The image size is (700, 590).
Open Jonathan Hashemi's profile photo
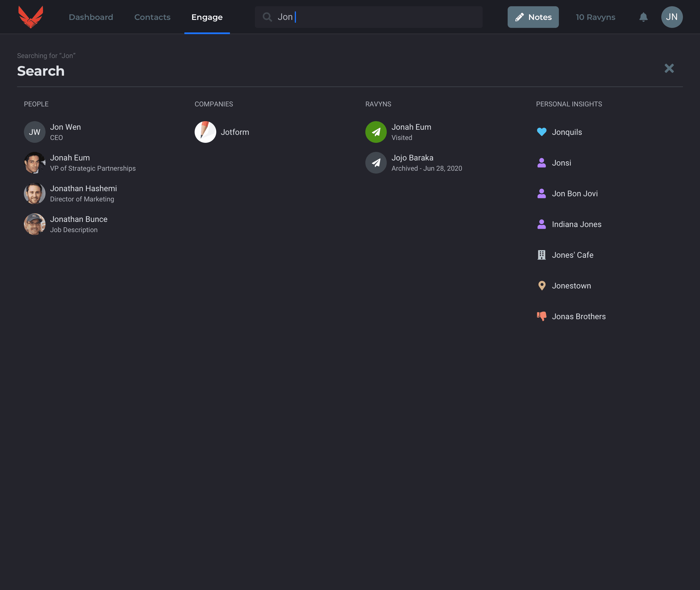coord(34,194)
